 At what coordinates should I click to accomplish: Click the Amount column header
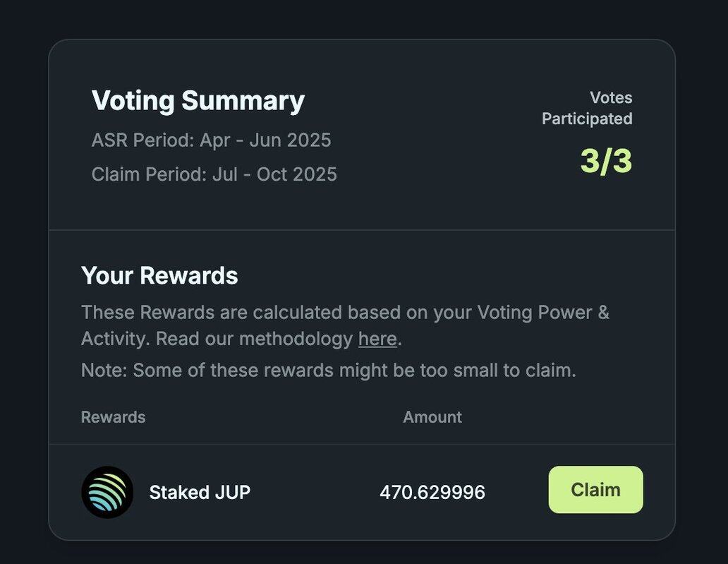point(432,417)
